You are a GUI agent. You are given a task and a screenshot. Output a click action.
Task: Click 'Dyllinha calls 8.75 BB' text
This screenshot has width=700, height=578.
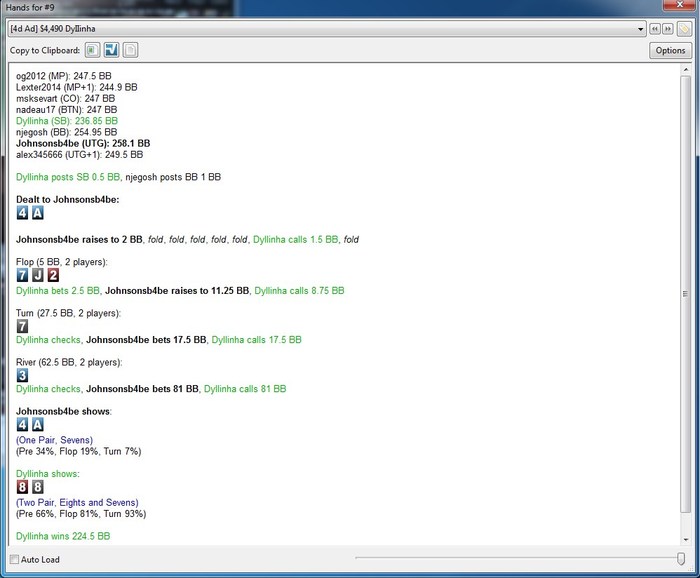click(300, 291)
